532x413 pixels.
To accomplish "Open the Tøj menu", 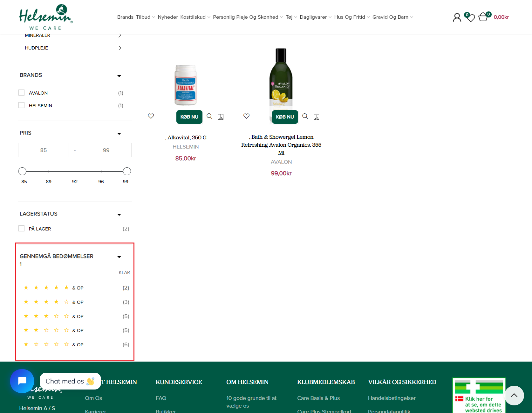I will click(291, 17).
